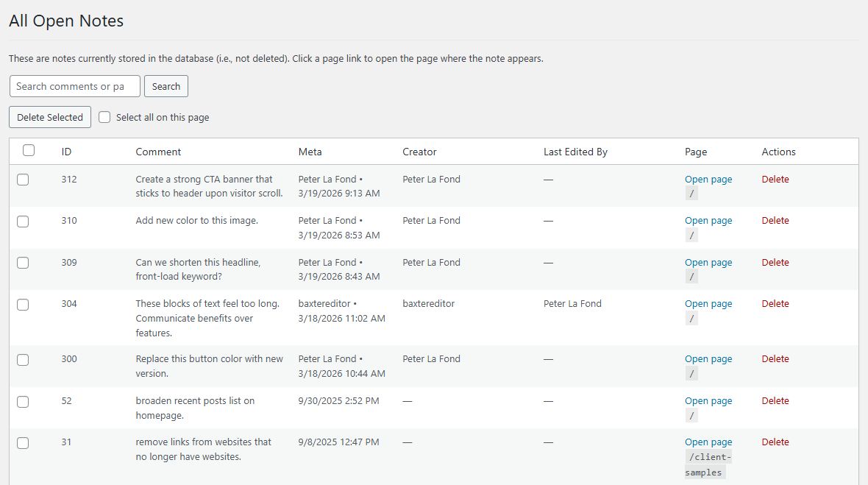Screen dimensions: 868x485
Task: Tick the checkbox for note 31
Action: click(x=23, y=442)
